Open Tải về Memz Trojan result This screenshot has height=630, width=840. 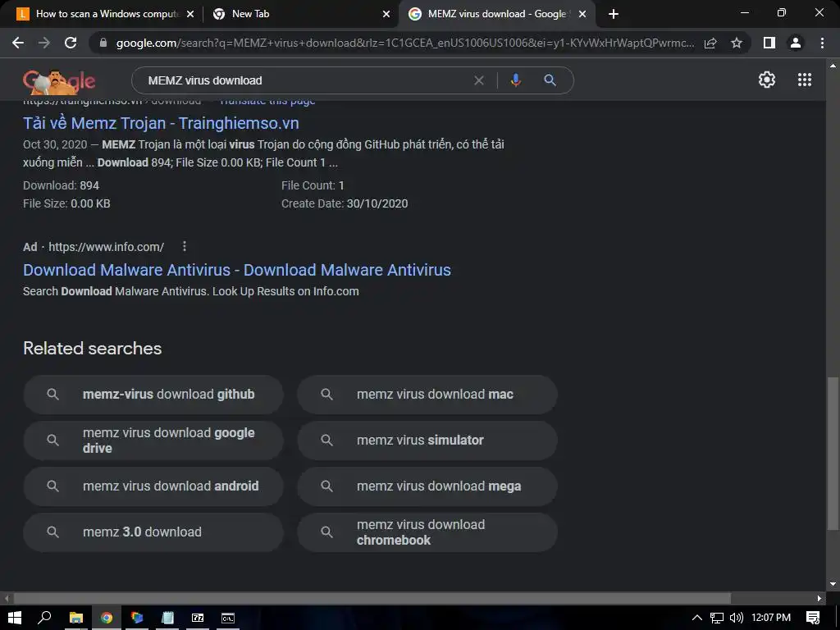click(161, 123)
